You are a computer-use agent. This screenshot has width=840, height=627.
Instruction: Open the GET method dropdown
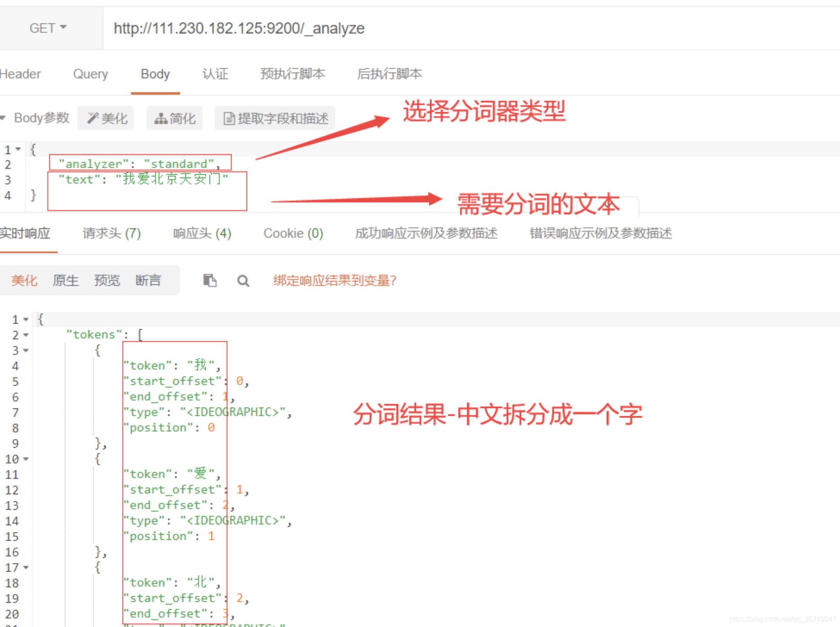coord(48,28)
